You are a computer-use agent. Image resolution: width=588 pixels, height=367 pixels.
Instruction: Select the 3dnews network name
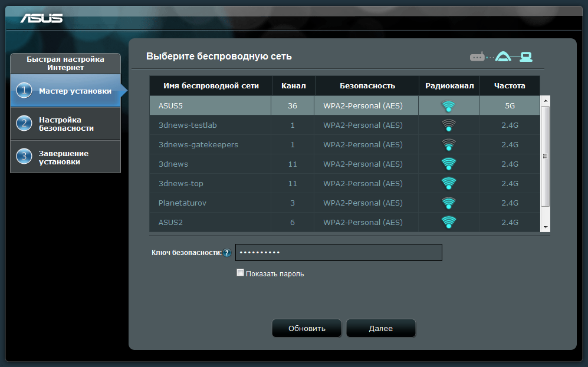(173, 164)
